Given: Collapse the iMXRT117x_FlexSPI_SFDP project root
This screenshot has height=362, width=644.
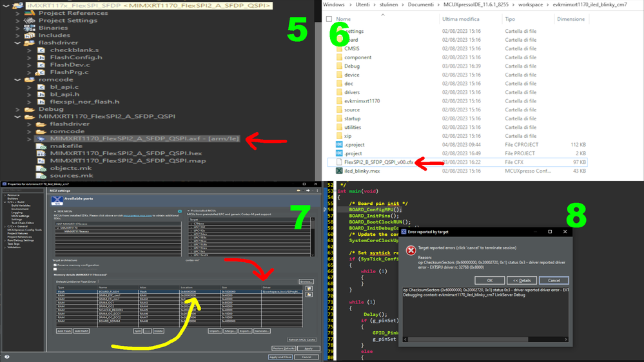Looking at the screenshot, I should click(x=6, y=6).
